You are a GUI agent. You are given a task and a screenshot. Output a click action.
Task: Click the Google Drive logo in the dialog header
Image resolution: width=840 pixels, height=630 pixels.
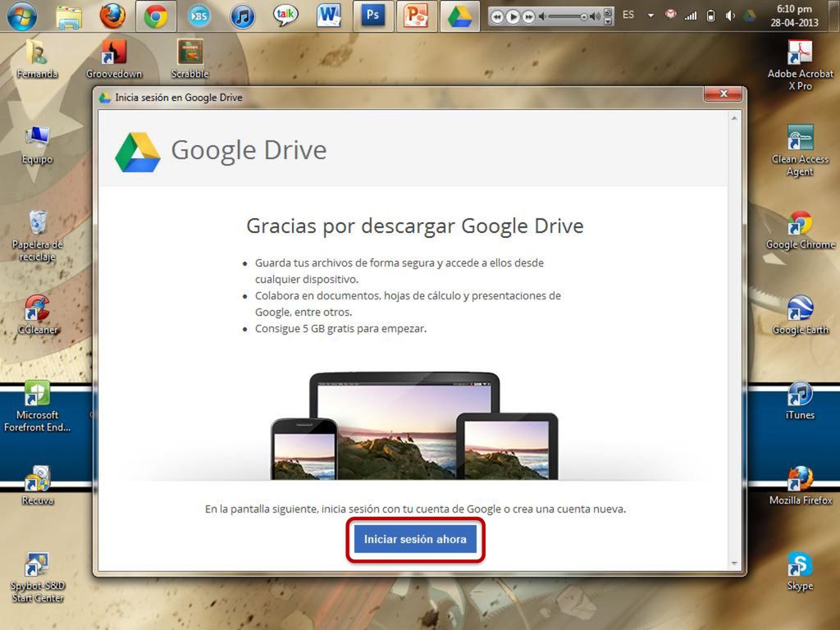[138, 153]
